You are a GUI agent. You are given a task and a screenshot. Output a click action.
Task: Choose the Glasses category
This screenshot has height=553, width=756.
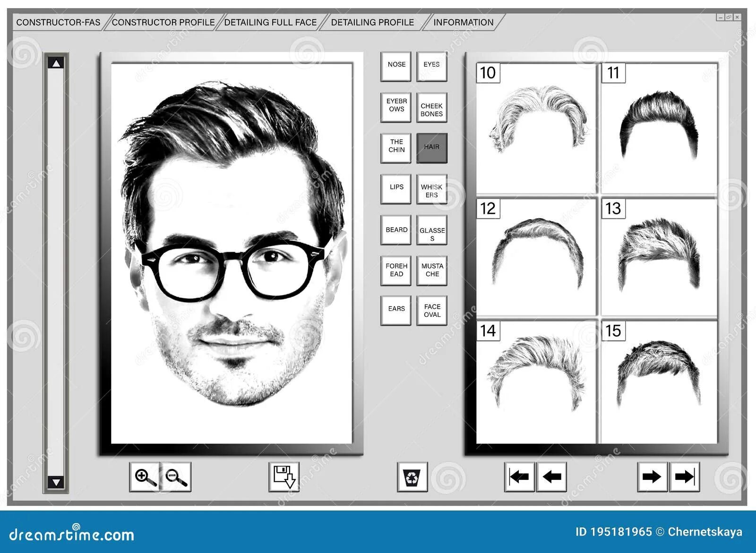[432, 230]
